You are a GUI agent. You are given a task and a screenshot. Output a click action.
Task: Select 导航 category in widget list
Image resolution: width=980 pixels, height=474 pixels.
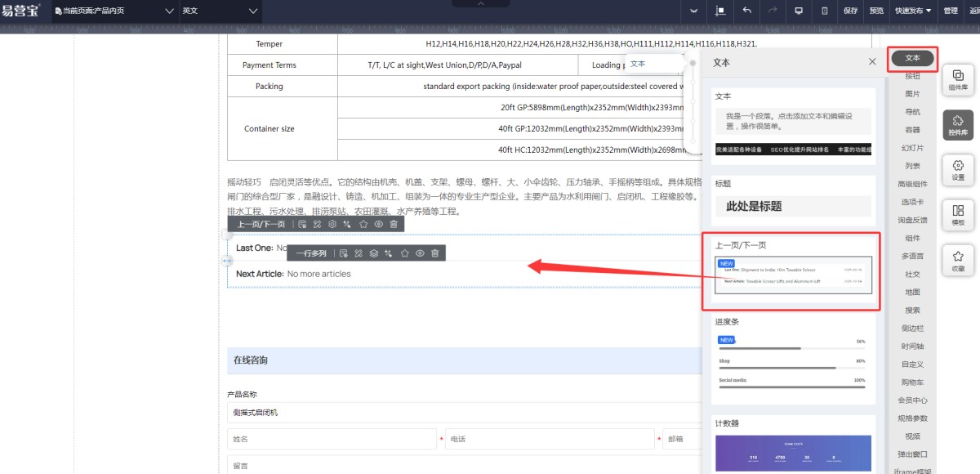tap(912, 112)
